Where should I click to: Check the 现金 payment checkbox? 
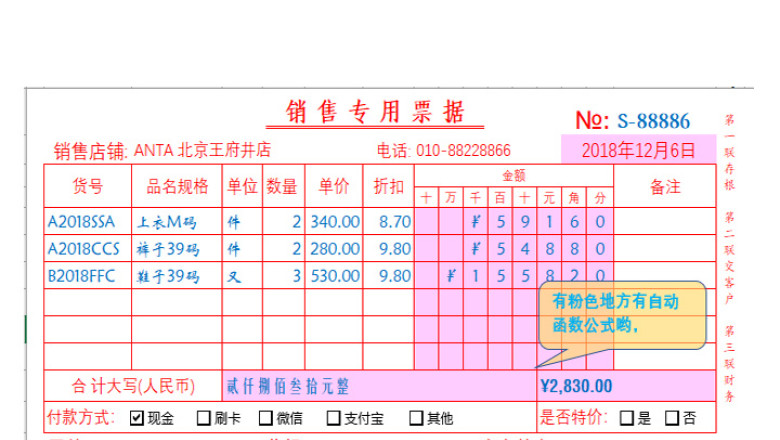pyautogui.click(x=137, y=418)
